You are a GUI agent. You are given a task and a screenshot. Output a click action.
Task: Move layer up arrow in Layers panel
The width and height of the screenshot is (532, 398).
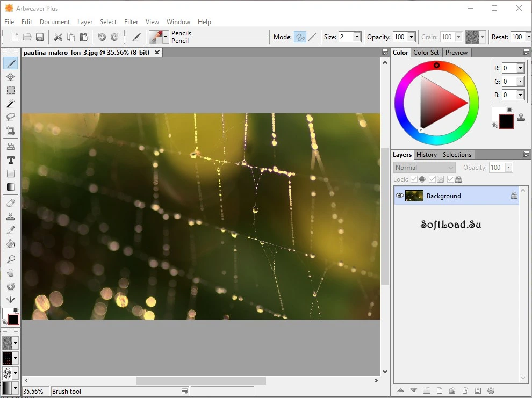(x=400, y=390)
